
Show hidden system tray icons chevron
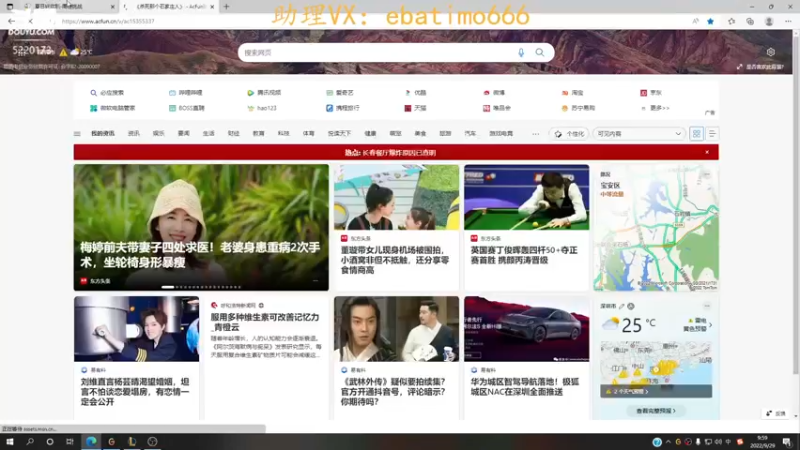[x=668, y=442]
